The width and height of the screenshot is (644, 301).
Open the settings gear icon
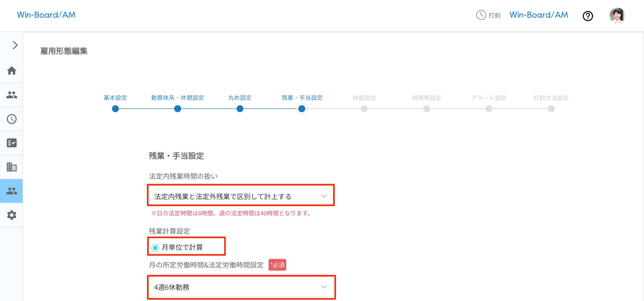[11, 215]
